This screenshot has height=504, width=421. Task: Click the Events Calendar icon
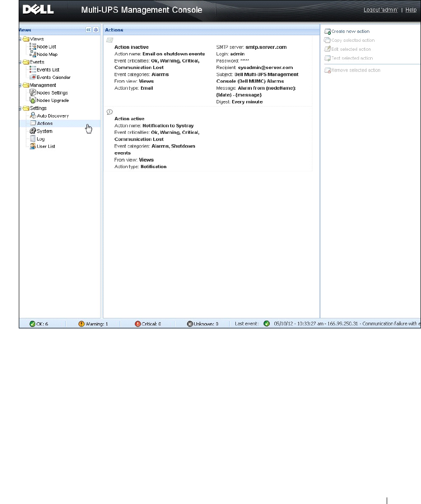pyautogui.click(x=33, y=77)
